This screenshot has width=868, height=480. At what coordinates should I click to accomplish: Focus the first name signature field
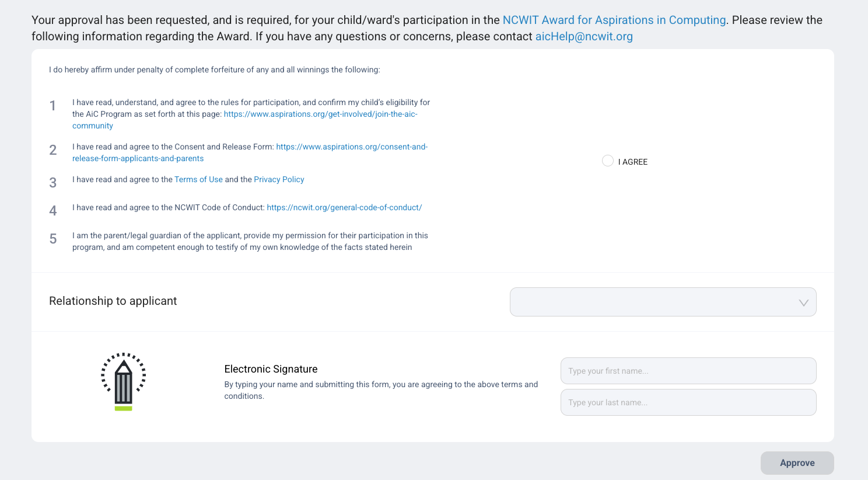(x=688, y=371)
